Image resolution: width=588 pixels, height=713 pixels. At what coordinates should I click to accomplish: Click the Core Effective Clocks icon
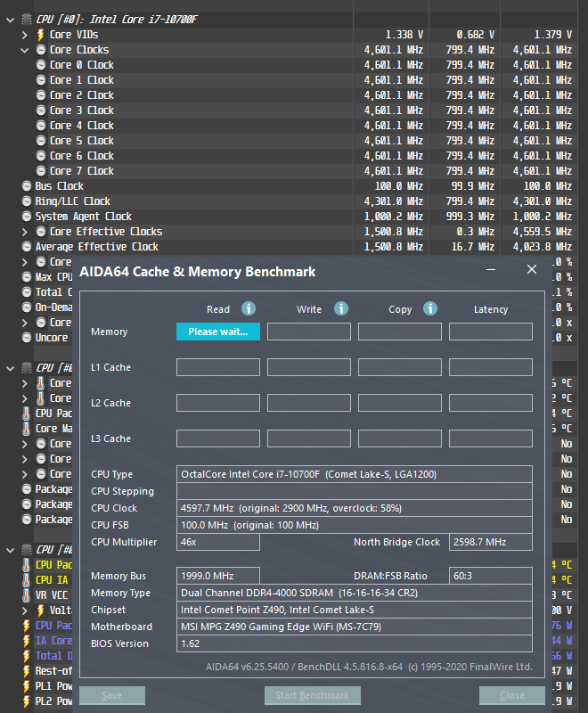coord(41,232)
